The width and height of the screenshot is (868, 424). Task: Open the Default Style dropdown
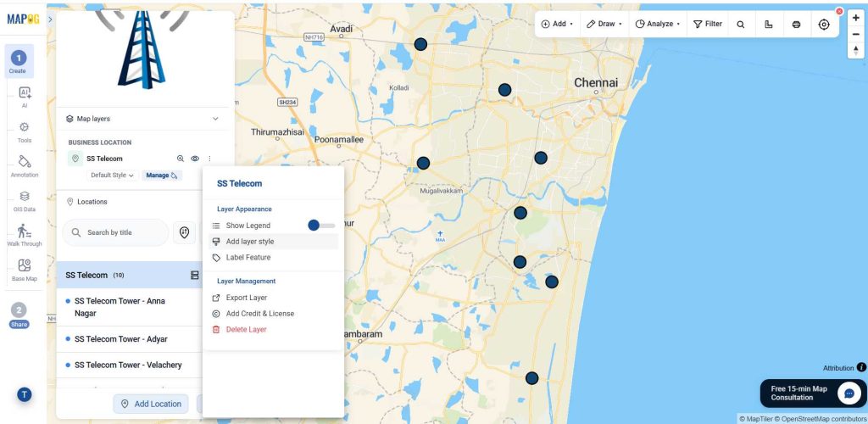coord(113,175)
